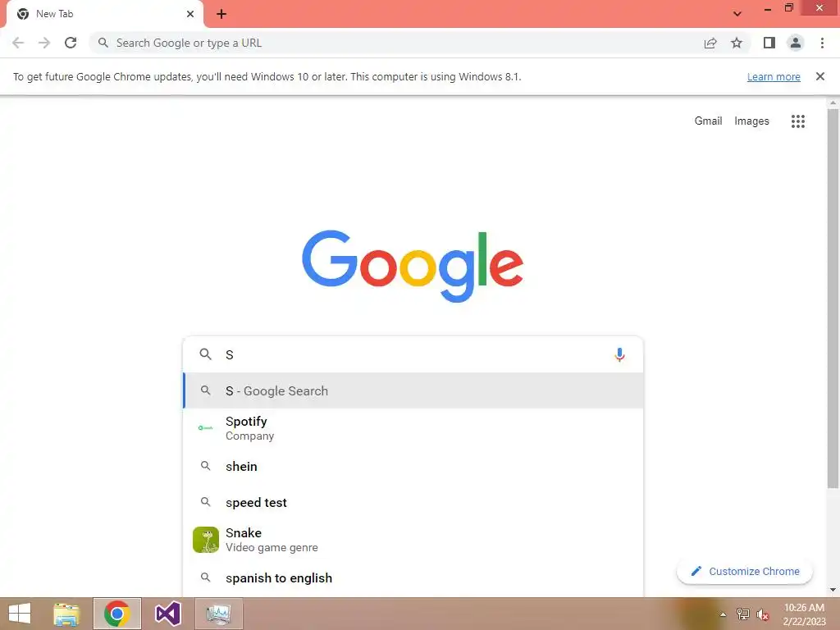The width and height of the screenshot is (840, 630).
Task: Click the search icon in address bar
Action: pos(103,43)
